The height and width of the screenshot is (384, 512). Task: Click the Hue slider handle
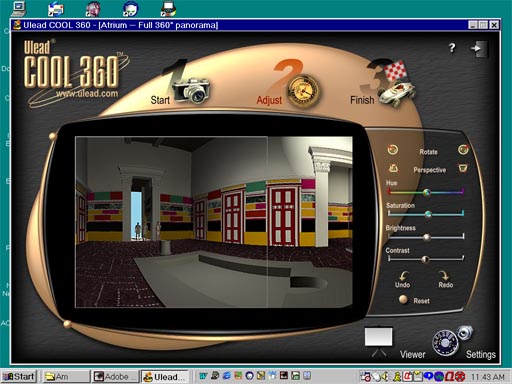click(x=426, y=192)
